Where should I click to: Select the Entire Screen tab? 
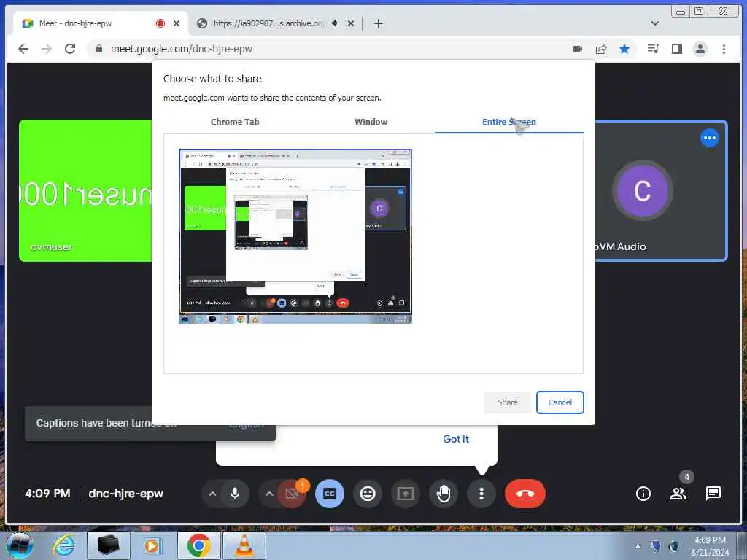(x=508, y=122)
